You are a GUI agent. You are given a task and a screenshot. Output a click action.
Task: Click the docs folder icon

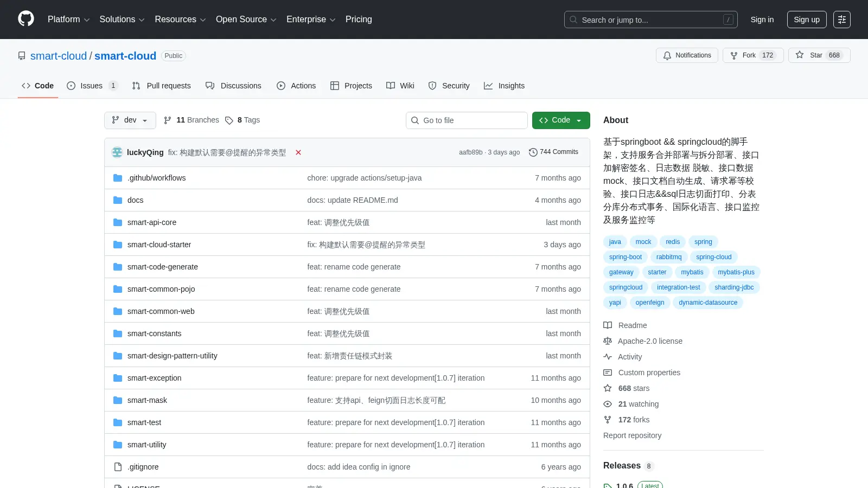point(118,200)
